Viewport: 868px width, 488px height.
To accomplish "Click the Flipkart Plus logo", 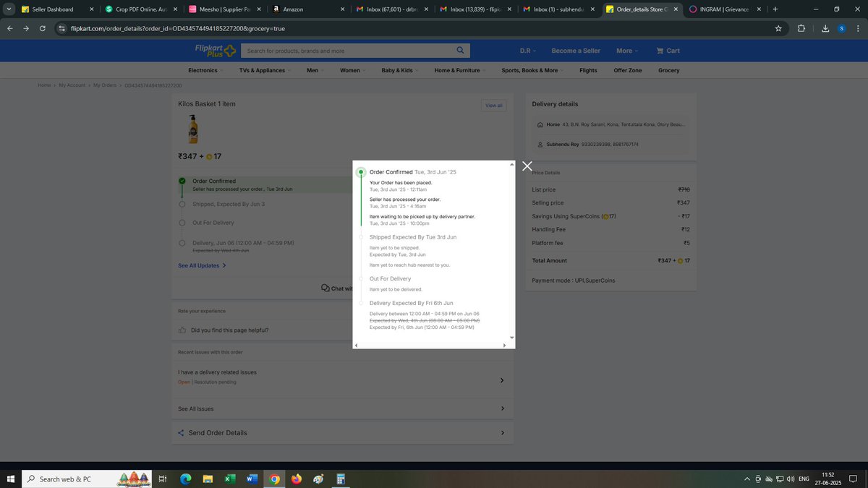I will click(215, 51).
